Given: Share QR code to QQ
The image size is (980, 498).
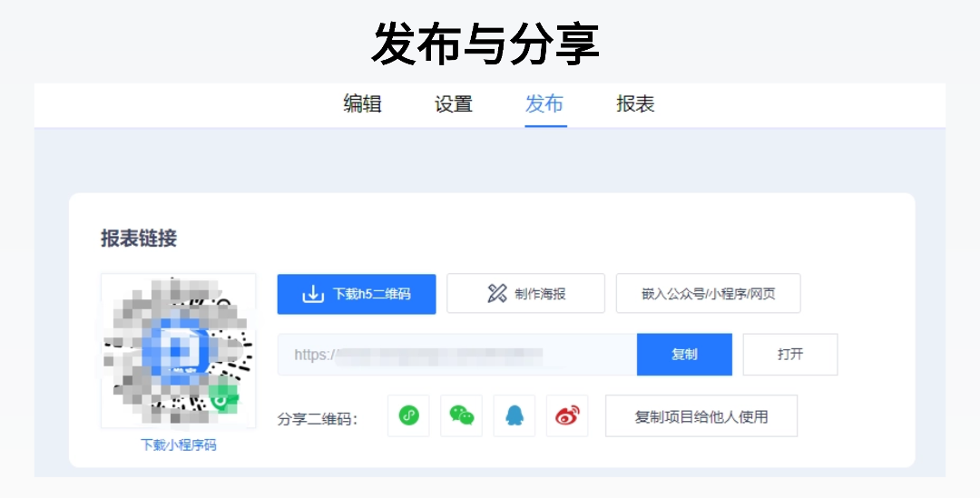Looking at the screenshot, I should point(514,415).
